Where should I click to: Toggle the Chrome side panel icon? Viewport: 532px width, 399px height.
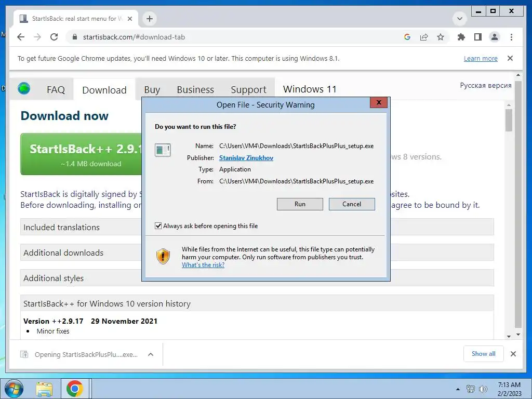pos(478,37)
